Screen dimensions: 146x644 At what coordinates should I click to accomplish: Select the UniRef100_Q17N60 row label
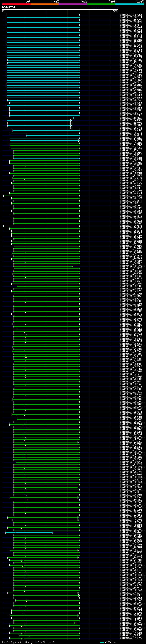(x=131, y=605)
